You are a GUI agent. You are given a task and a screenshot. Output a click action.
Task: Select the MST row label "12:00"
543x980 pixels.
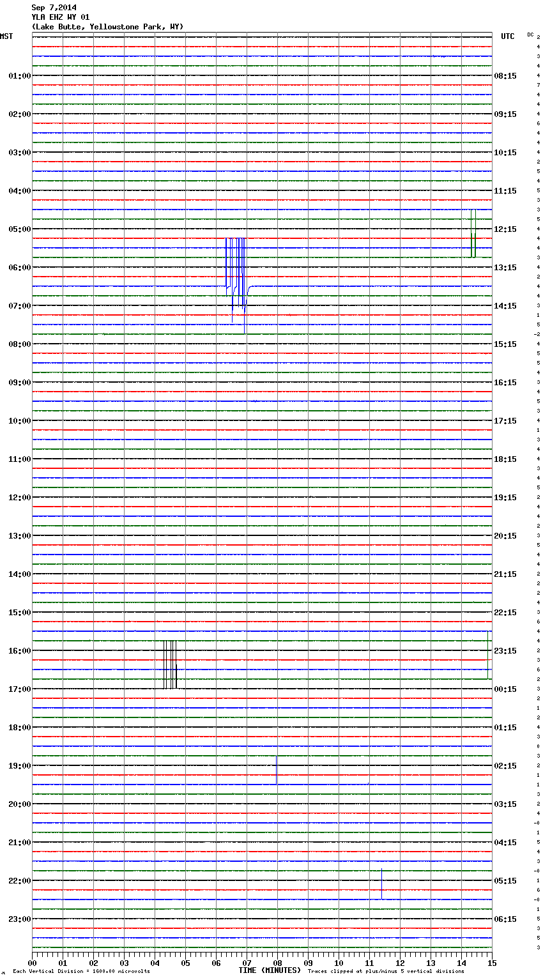tap(20, 498)
